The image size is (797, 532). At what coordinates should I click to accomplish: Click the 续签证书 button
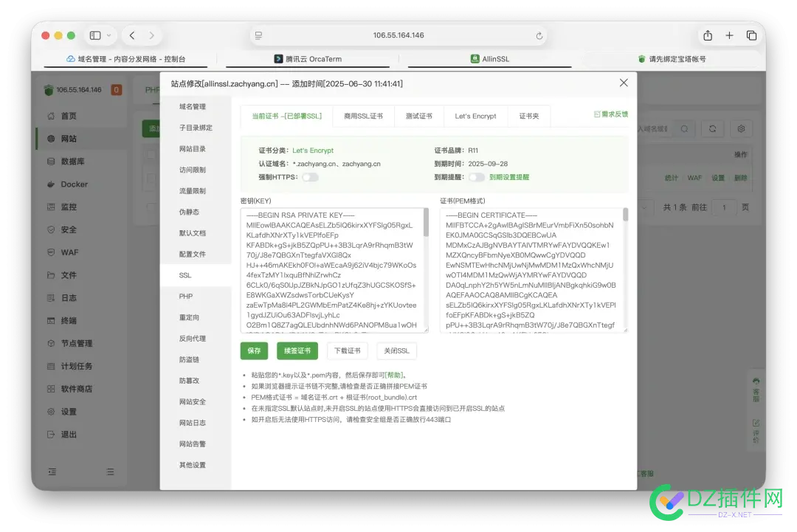(297, 351)
